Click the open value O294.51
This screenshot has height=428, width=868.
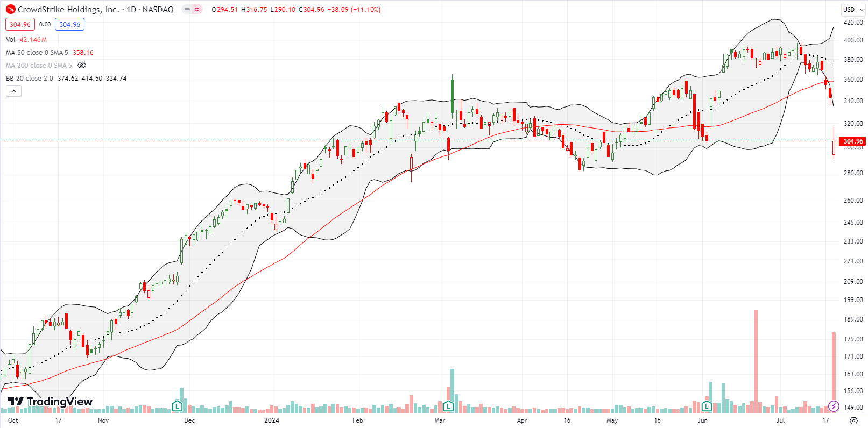pyautogui.click(x=224, y=9)
